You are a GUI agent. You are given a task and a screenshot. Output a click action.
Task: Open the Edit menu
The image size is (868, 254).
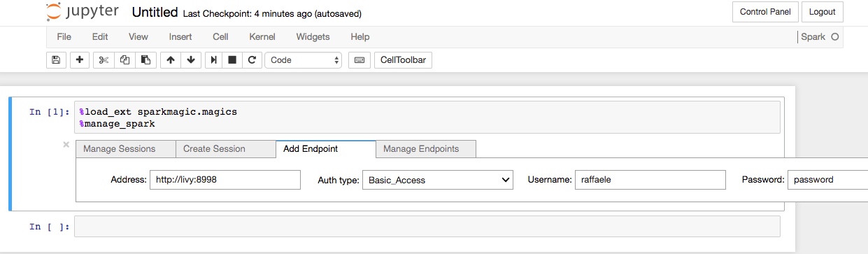pyautogui.click(x=100, y=36)
